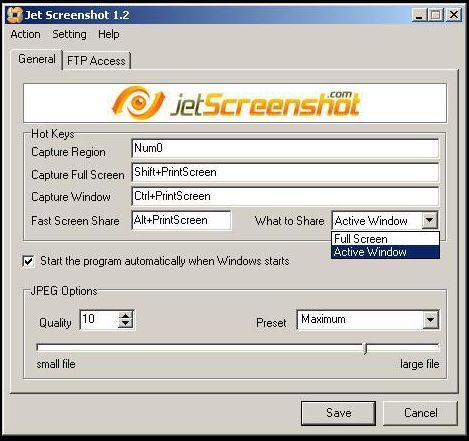The width and height of the screenshot is (469, 441).
Task: Open the Preset dropdown
Action: pos(430,320)
